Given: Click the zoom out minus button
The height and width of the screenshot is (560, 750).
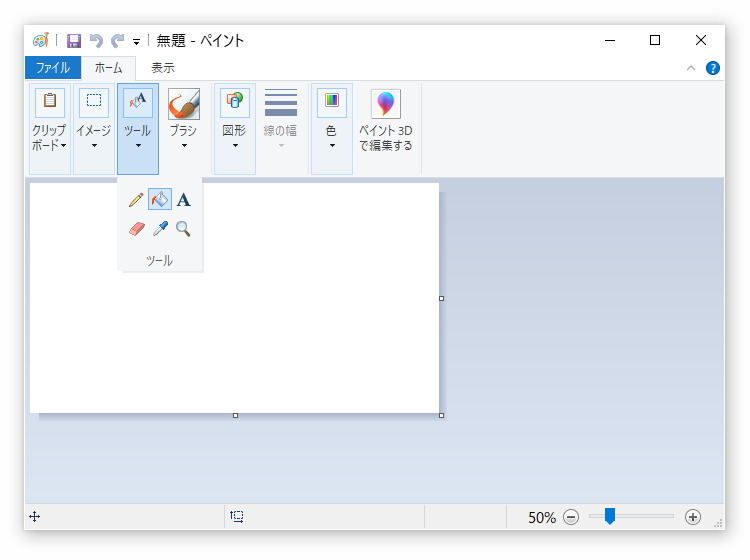Looking at the screenshot, I should tap(571, 517).
